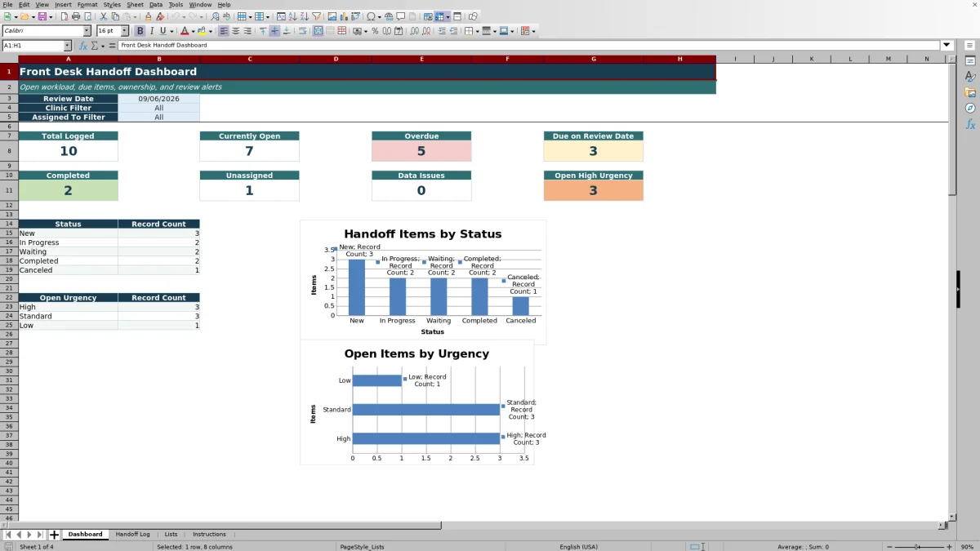Expand the formula bar arrow
Viewport: 980px width, 551px height.
947,46
